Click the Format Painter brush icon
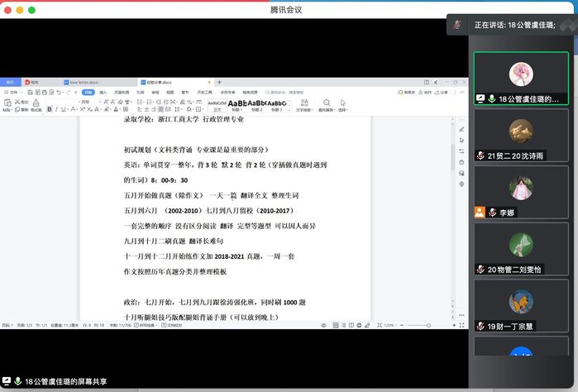Image resolution: width=578 pixels, height=392 pixels. click(36, 103)
